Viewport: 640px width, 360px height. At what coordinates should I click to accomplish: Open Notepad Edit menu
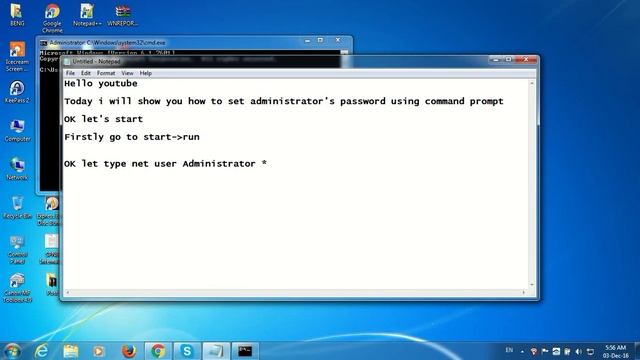86,73
